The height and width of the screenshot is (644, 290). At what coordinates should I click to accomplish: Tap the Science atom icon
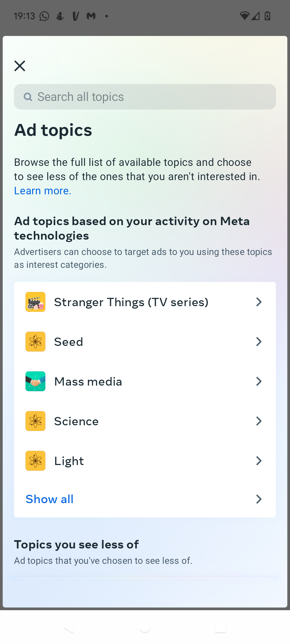[35, 421]
